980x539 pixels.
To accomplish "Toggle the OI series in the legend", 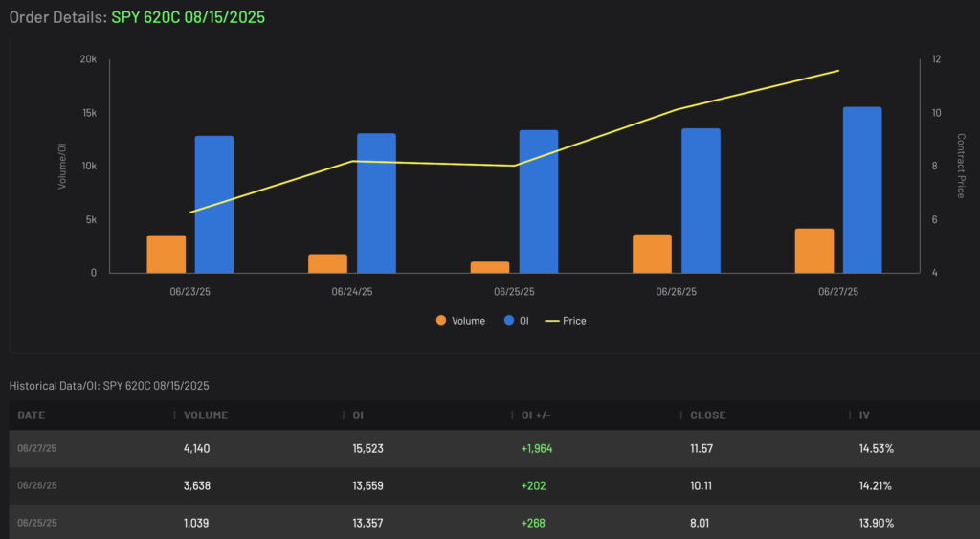I will pyautogui.click(x=516, y=321).
